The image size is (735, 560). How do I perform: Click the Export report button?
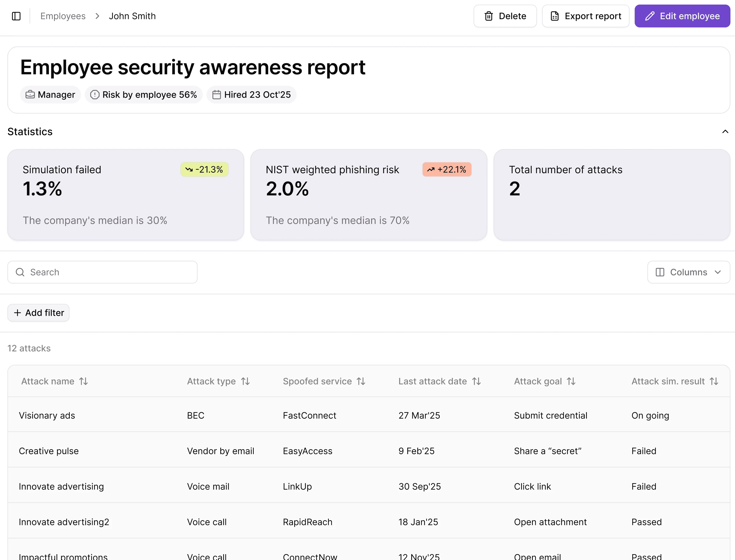[586, 16]
